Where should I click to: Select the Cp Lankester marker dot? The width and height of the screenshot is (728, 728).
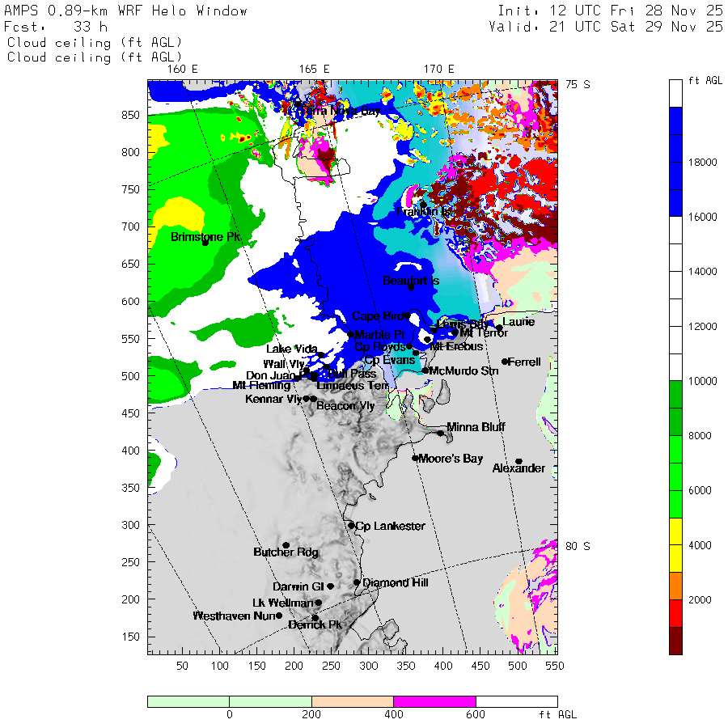coord(352,526)
